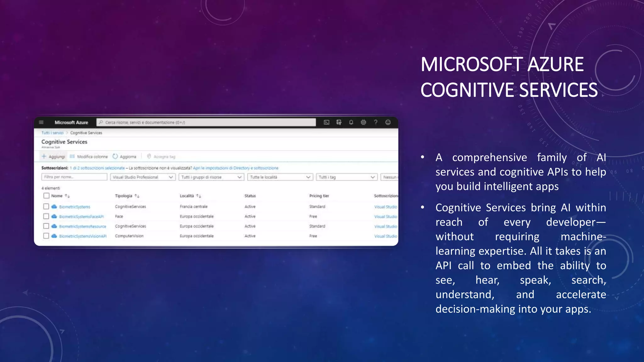Tick the BiometricSystemsVisionAPI row checkbox
Screen dimensions: 644x362
(x=46, y=236)
